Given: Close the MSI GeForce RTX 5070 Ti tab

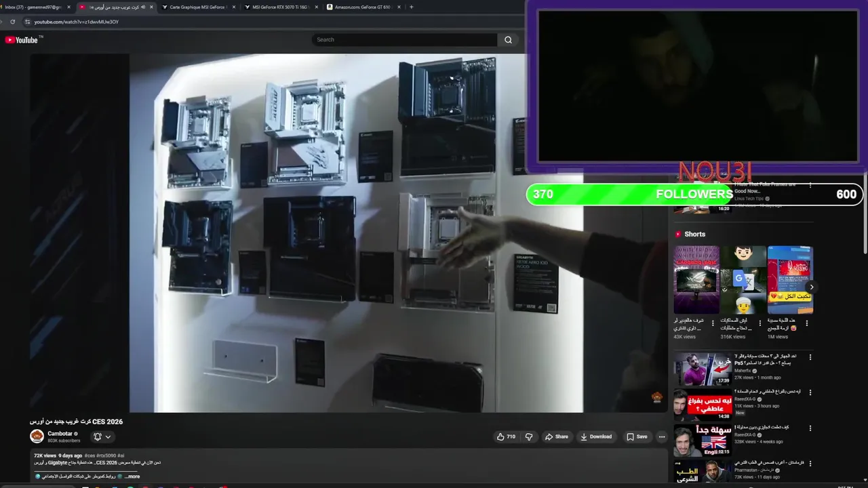Looking at the screenshot, I should (317, 7).
